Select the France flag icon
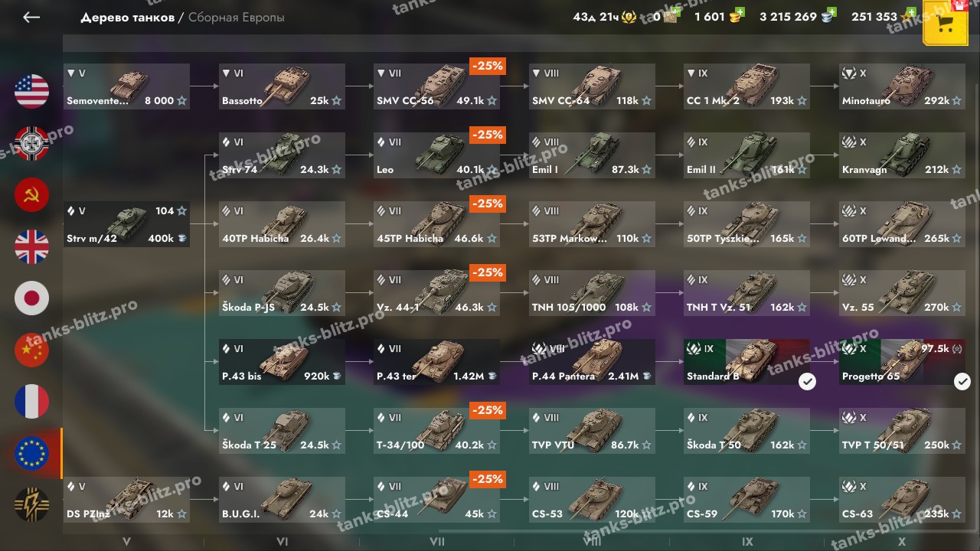This screenshot has height=551, width=980. pyautogui.click(x=31, y=402)
